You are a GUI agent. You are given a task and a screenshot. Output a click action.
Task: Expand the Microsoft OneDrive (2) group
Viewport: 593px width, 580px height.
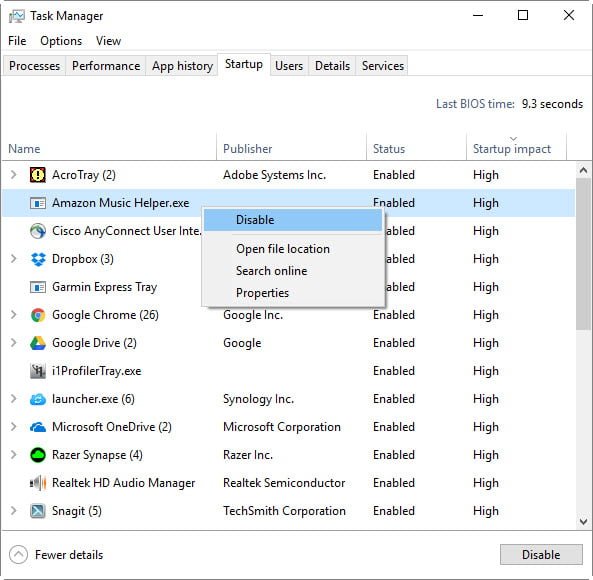click(x=14, y=427)
